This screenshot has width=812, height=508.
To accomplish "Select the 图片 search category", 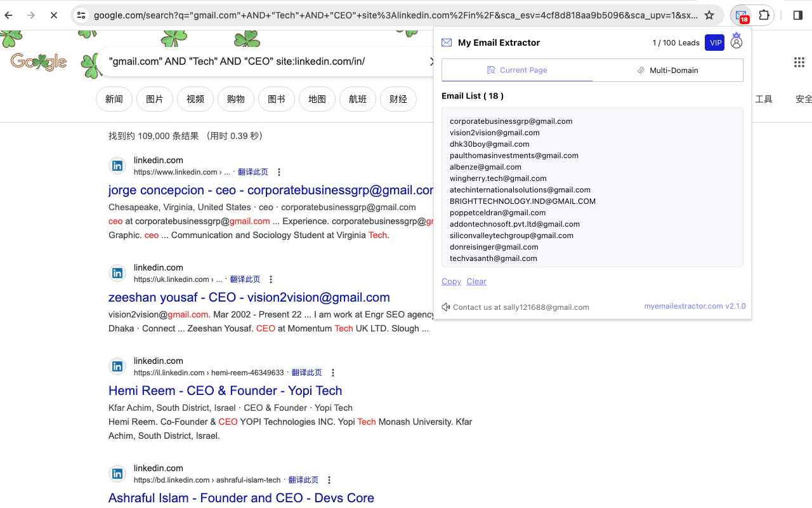I will [x=154, y=99].
